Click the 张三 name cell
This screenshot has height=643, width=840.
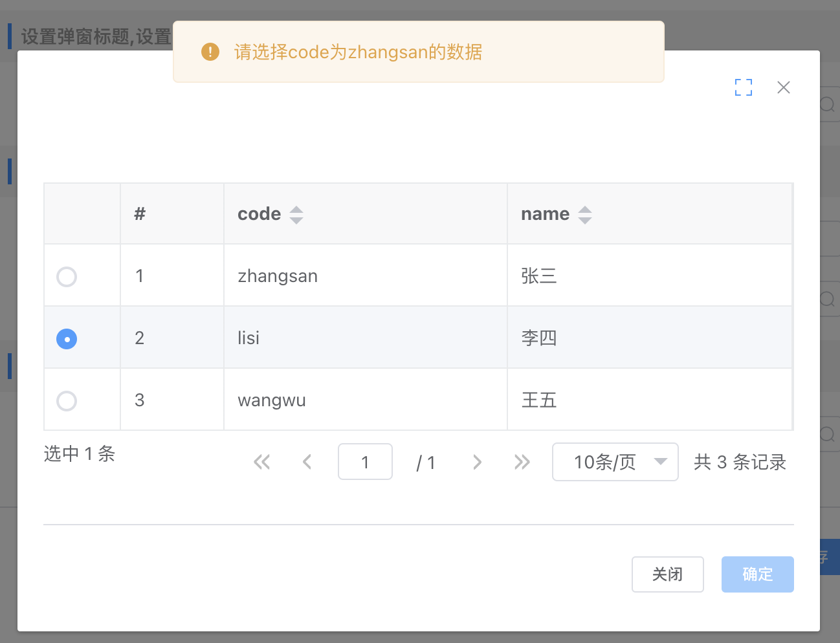point(539,276)
